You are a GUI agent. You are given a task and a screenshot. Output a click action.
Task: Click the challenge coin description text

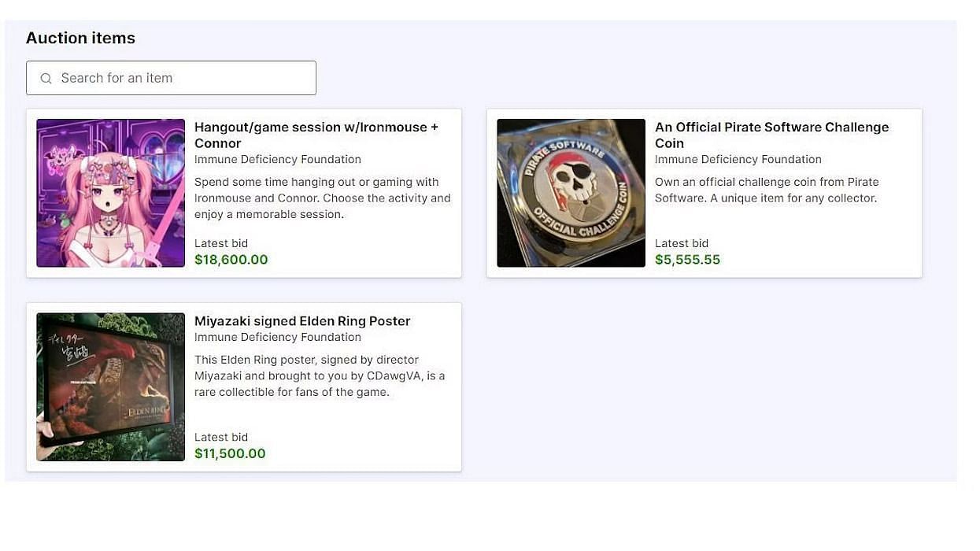(x=766, y=190)
